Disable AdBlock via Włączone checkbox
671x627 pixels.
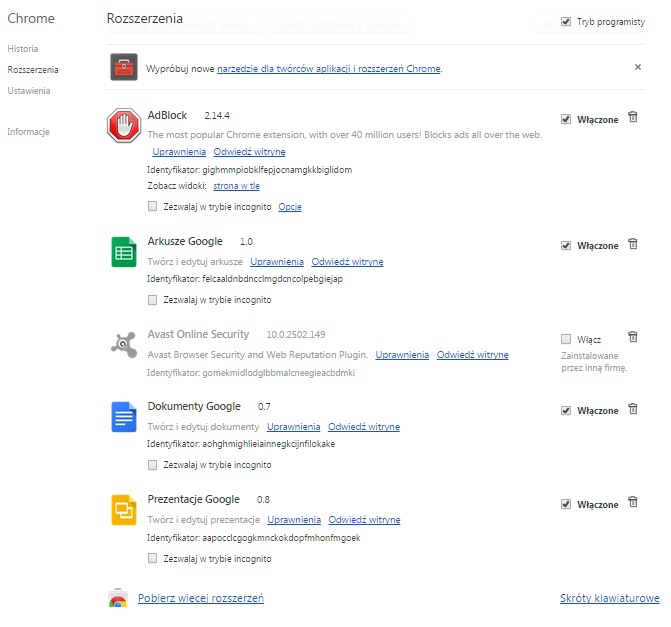(x=566, y=119)
